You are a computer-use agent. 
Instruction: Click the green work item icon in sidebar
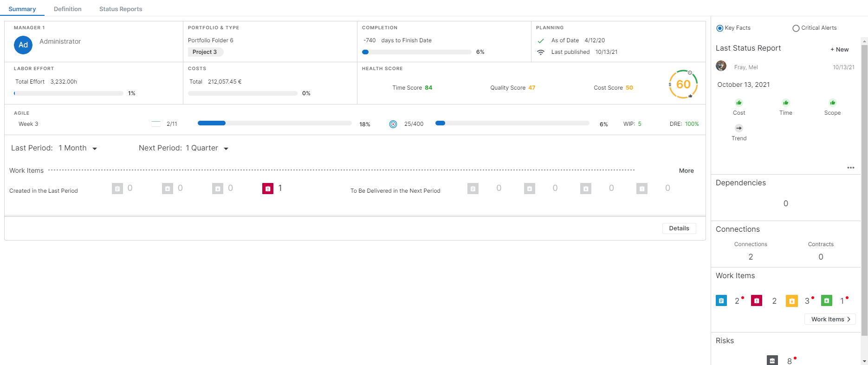pos(826,301)
